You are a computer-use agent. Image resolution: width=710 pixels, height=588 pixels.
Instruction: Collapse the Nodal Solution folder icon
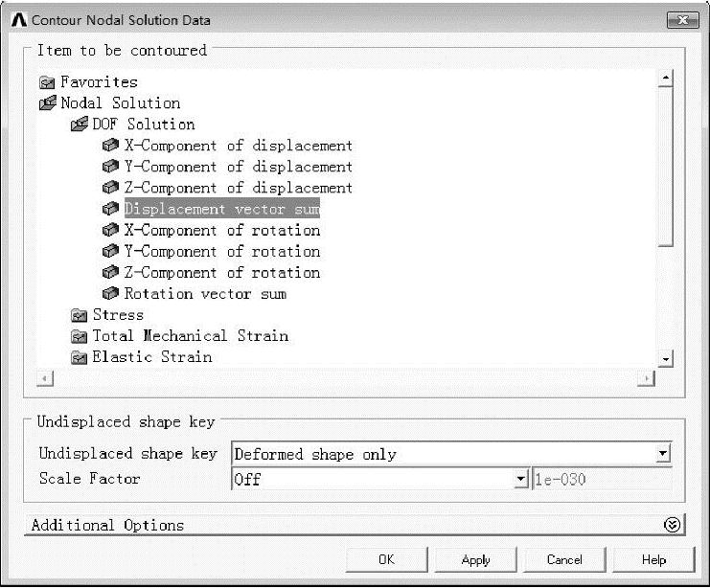pyautogui.click(x=48, y=103)
